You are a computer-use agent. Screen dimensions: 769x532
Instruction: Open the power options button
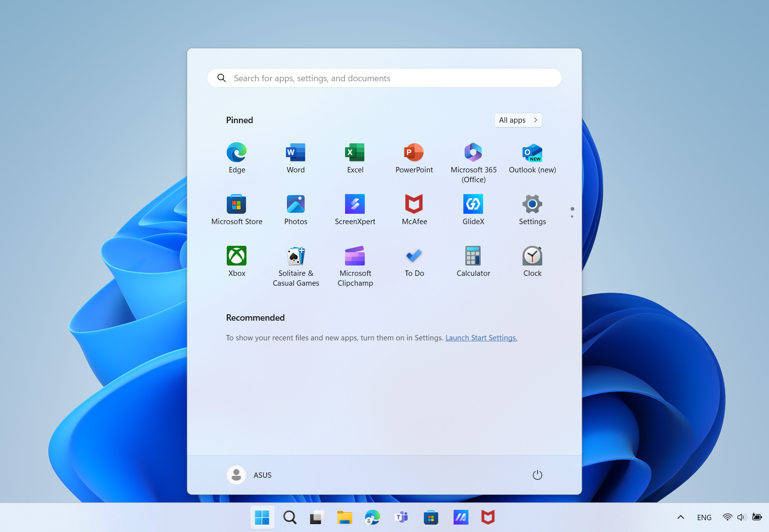tap(537, 475)
